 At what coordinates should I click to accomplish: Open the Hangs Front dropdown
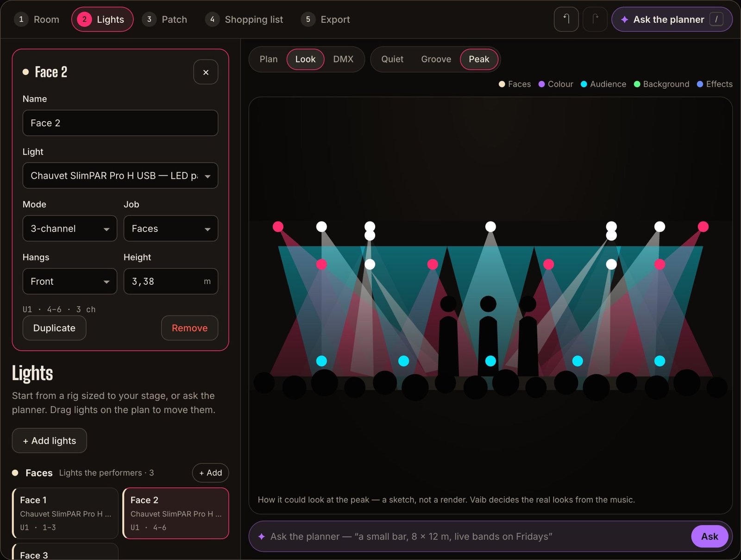[70, 281]
